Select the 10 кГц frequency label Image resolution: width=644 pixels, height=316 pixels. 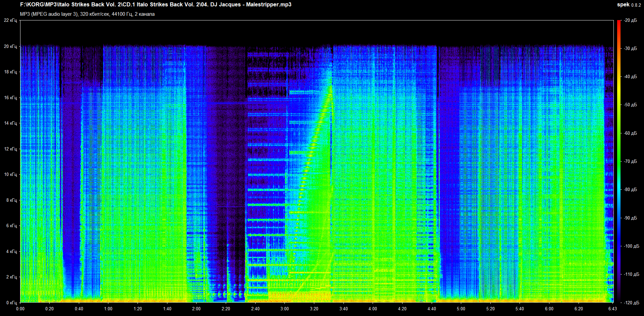(x=10, y=174)
